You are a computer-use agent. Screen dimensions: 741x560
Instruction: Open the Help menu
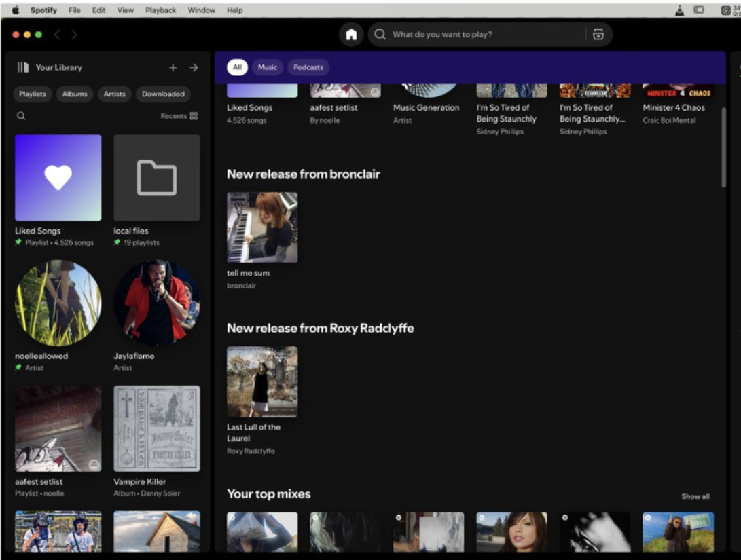tap(234, 10)
